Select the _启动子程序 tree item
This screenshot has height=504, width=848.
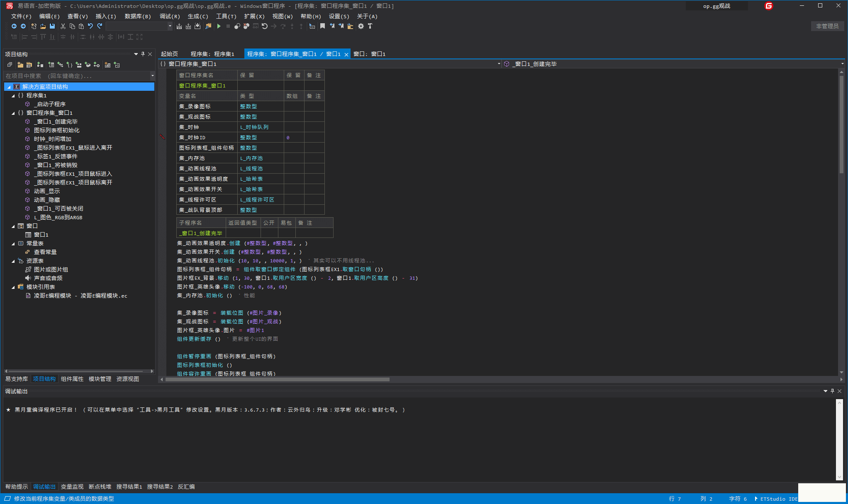point(50,104)
